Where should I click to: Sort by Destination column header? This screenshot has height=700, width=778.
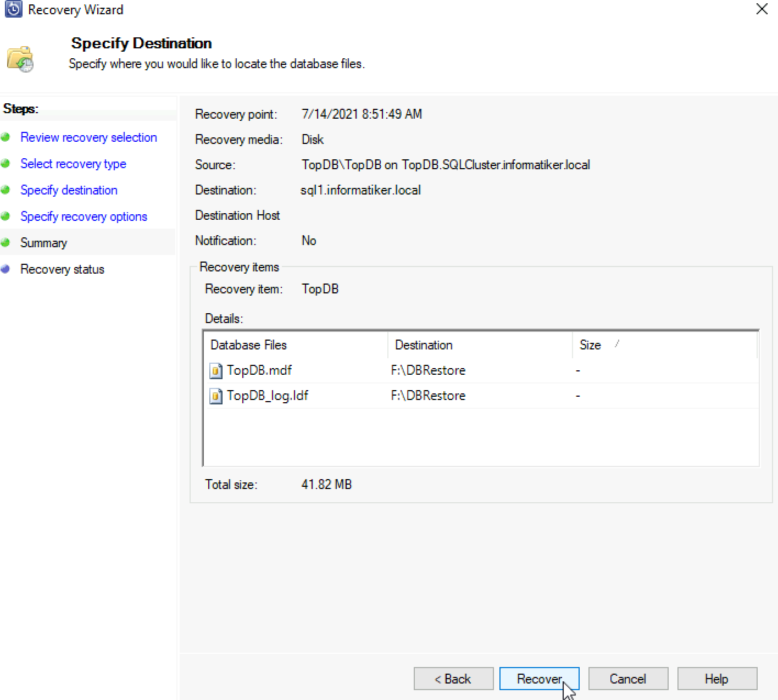(480, 345)
